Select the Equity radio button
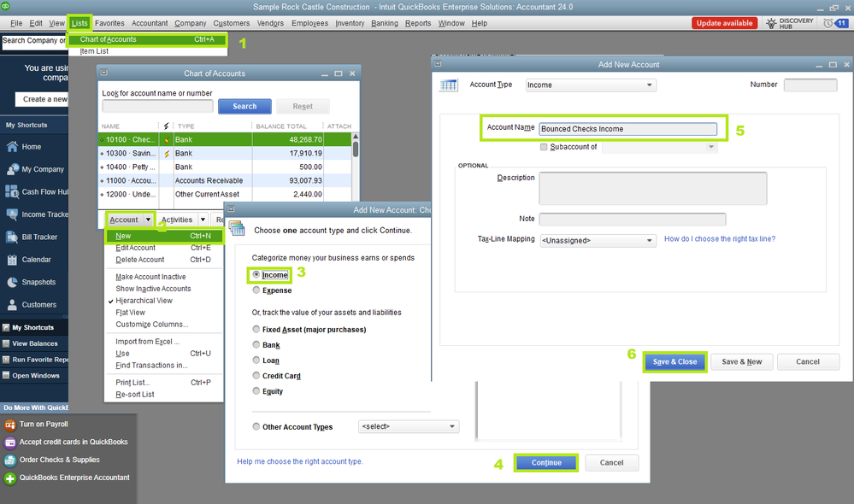Screen dimensions: 854x504 pos(256,390)
